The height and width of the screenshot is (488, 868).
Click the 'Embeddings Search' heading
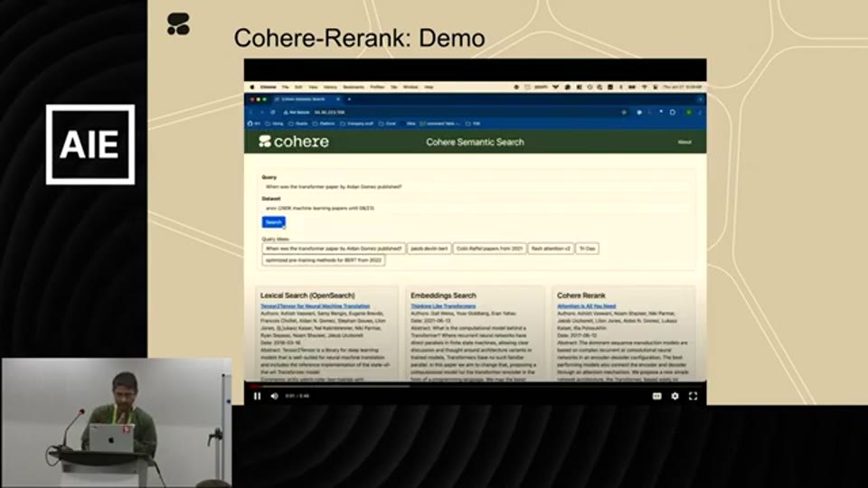click(443, 296)
